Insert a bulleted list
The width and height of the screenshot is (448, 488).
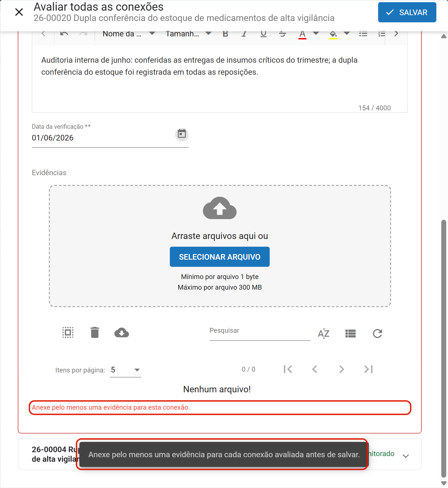click(363, 34)
